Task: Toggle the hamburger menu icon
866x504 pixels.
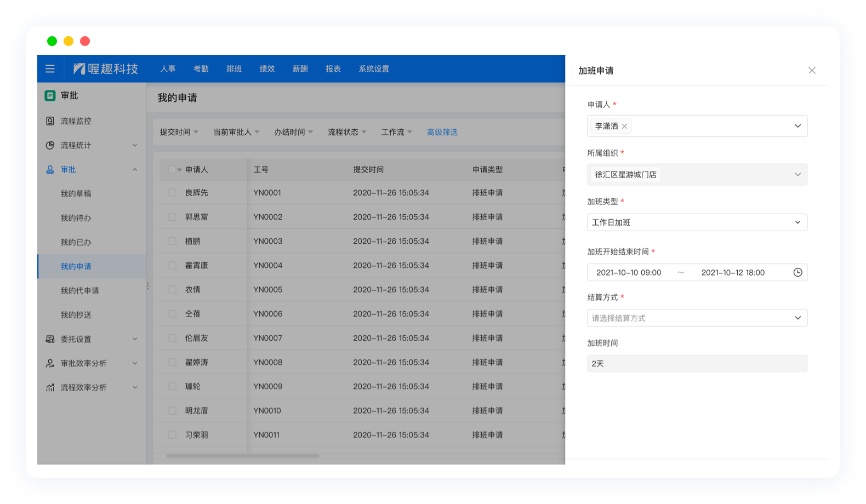Action: tap(50, 68)
